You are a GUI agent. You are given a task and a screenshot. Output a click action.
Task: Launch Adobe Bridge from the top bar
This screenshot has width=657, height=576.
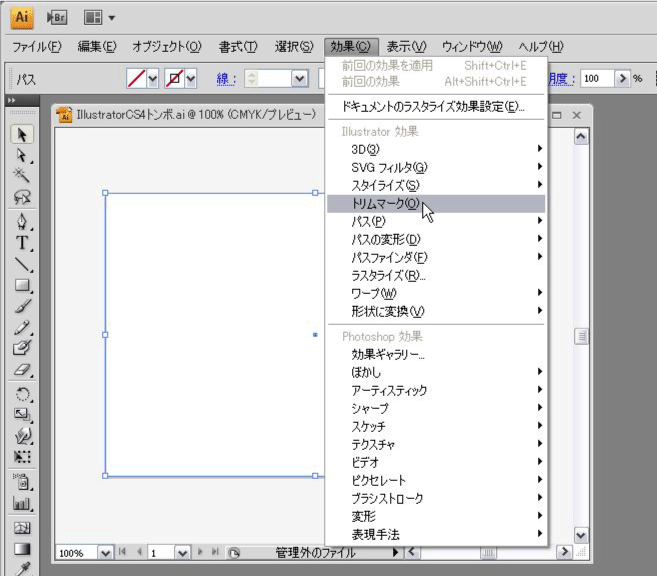(x=58, y=17)
